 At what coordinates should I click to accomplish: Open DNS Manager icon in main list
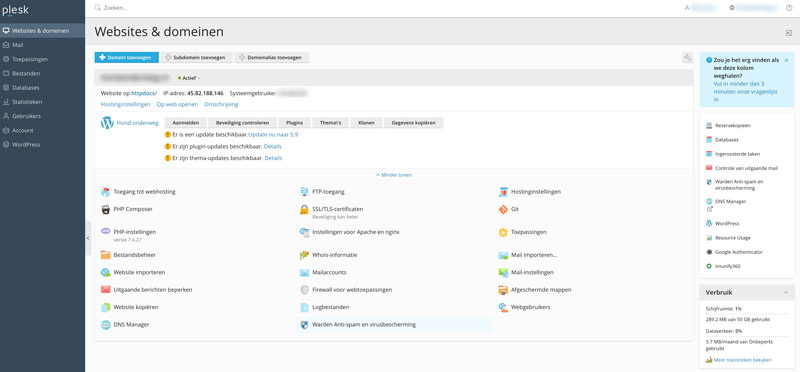click(x=106, y=325)
